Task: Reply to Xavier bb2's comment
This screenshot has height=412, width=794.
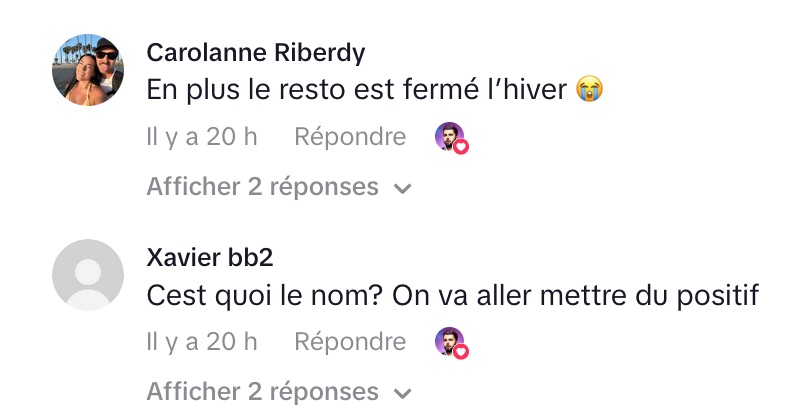Action: coord(349,342)
